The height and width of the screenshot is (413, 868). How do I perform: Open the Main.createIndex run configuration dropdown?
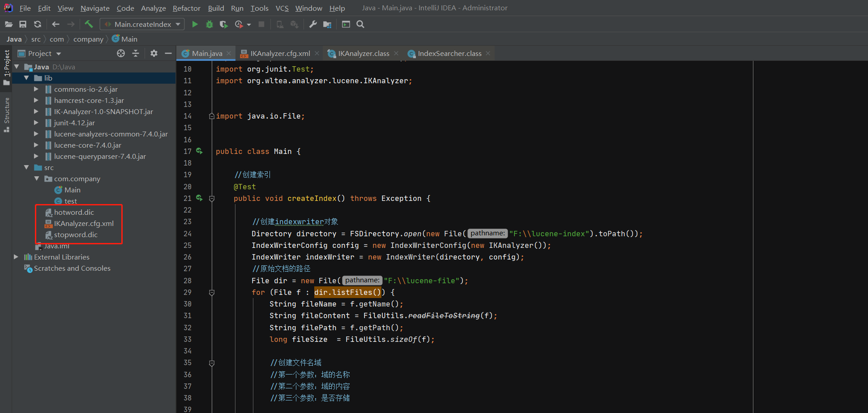[x=142, y=24]
